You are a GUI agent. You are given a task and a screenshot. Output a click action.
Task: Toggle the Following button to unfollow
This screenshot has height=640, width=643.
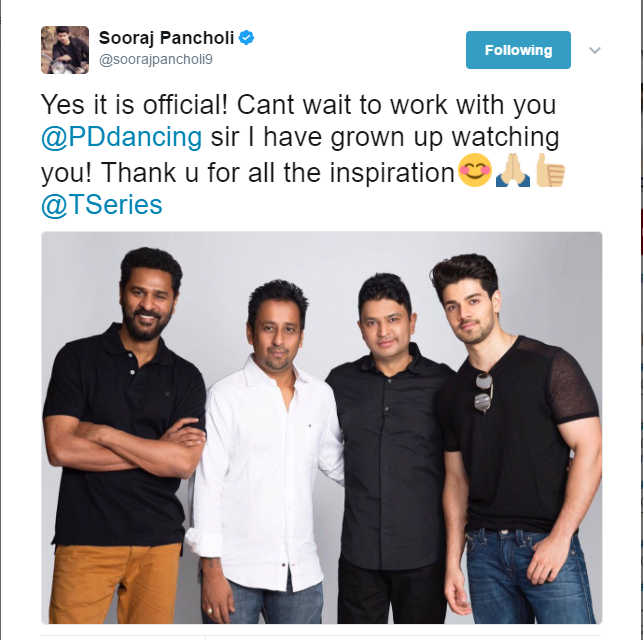(x=518, y=50)
